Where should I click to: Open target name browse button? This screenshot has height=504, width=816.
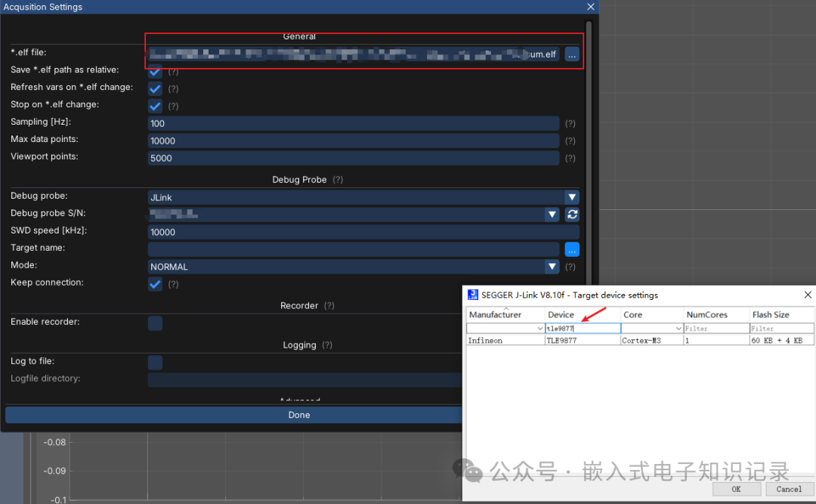point(572,250)
